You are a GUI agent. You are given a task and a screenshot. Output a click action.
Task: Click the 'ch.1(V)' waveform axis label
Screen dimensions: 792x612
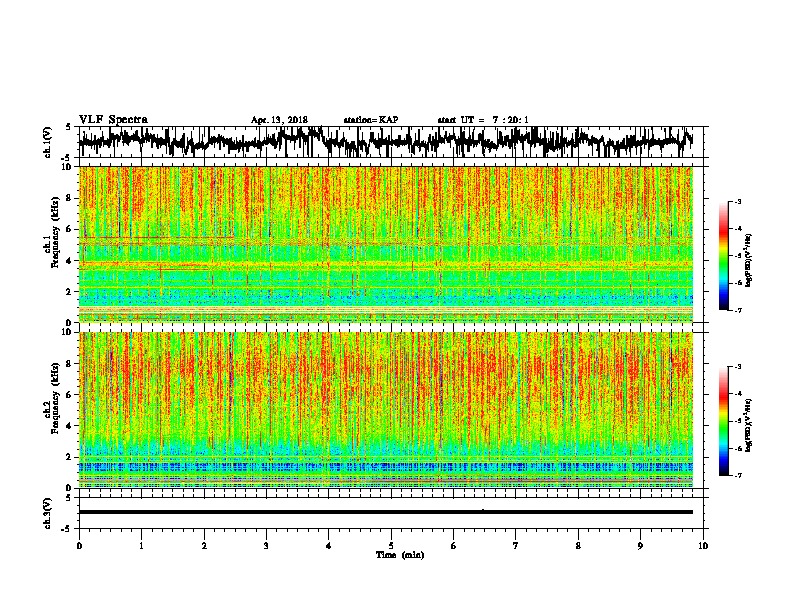click(x=48, y=142)
